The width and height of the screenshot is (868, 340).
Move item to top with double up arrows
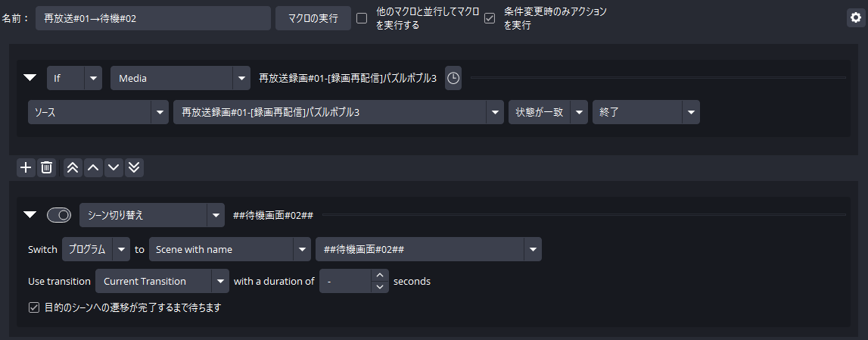coord(73,167)
